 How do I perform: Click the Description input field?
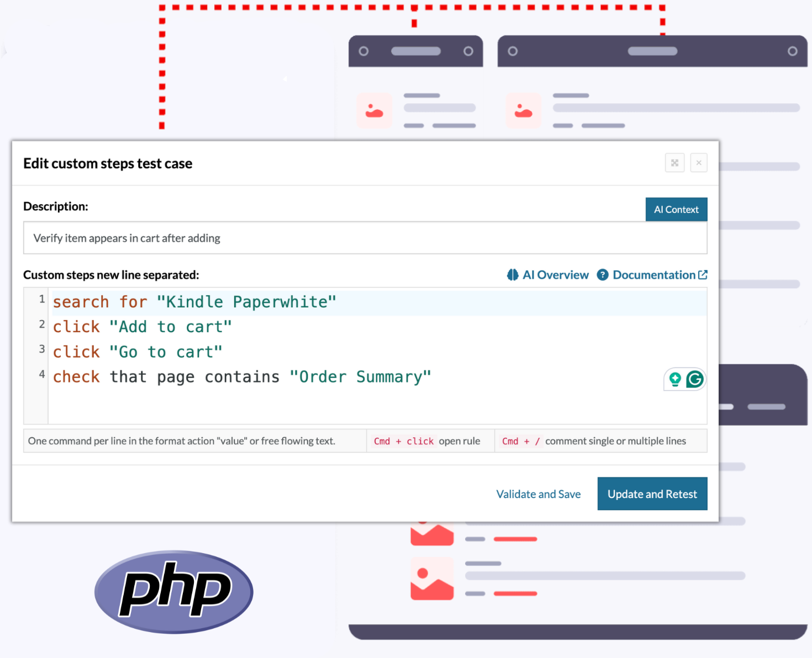(365, 238)
